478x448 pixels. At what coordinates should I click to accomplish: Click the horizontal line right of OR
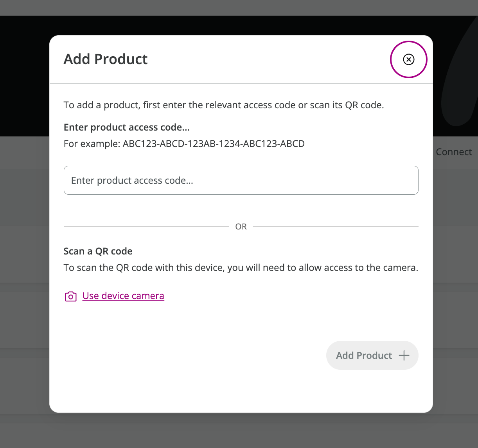click(x=336, y=226)
